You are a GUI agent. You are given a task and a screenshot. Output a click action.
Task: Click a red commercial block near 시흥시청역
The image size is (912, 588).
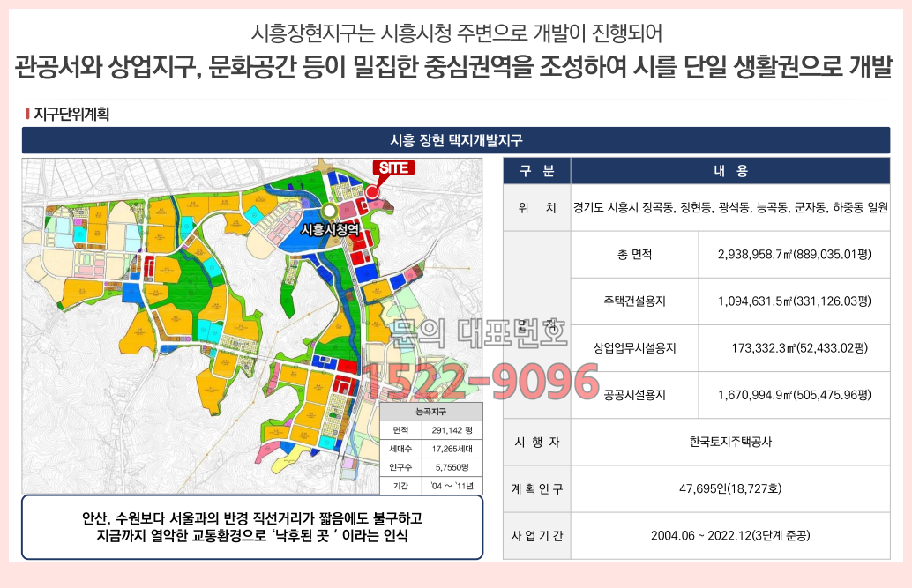(360, 242)
